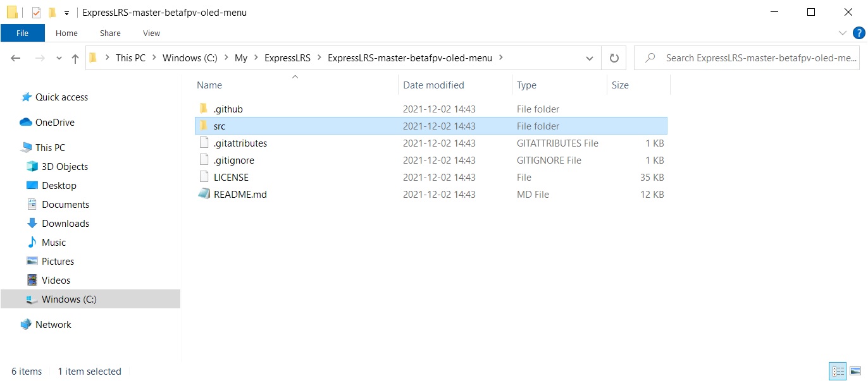868x381 pixels.
Task: Click the OneDrive cloud icon
Action: [26, 122]
